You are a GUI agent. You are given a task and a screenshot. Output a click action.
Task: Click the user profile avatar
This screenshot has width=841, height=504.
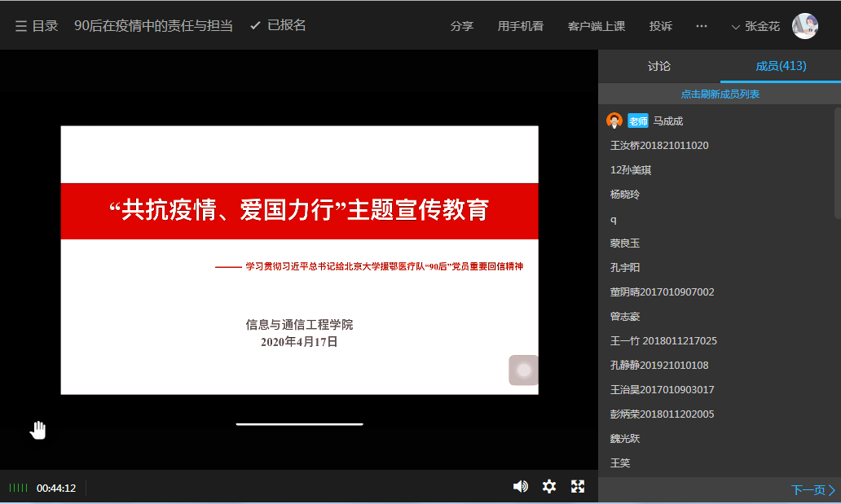click(804, 26)
